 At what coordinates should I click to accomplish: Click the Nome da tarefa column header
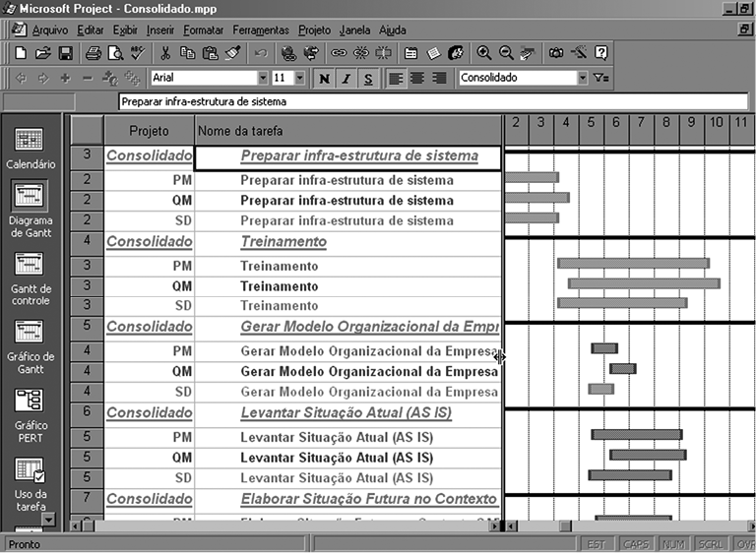[348, 131]
